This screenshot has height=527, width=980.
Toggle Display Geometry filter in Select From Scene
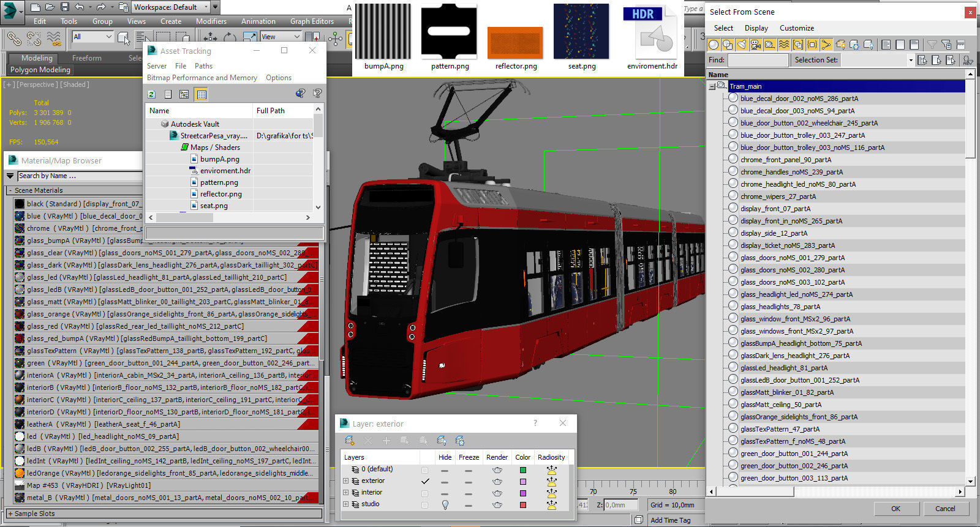click(x=714, y=45)
